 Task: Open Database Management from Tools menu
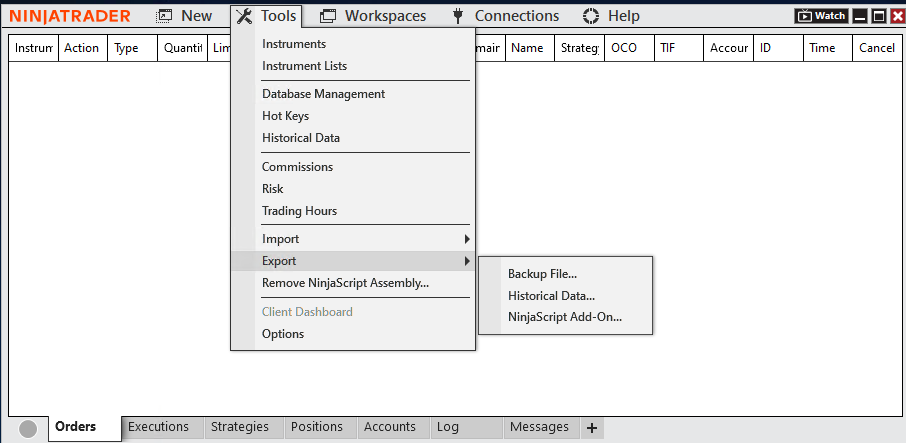(323, 94)
